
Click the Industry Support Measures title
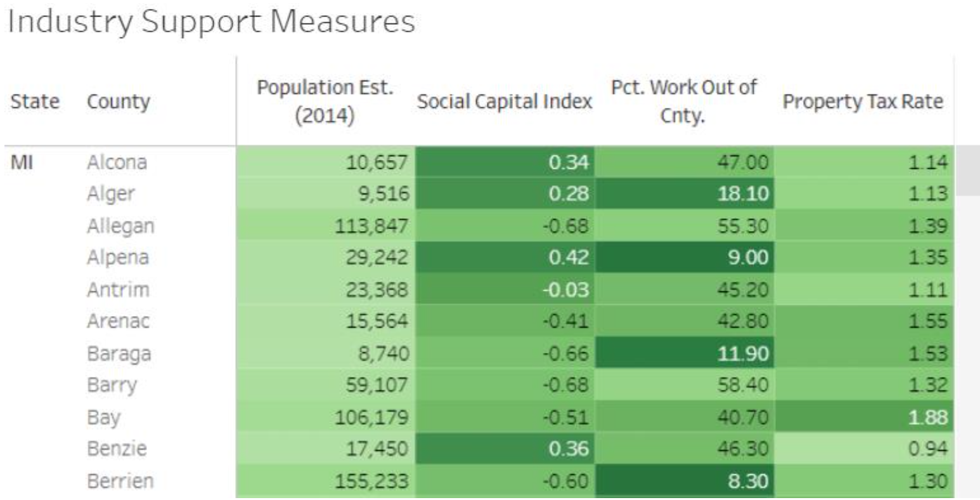(x=212, y=22)
